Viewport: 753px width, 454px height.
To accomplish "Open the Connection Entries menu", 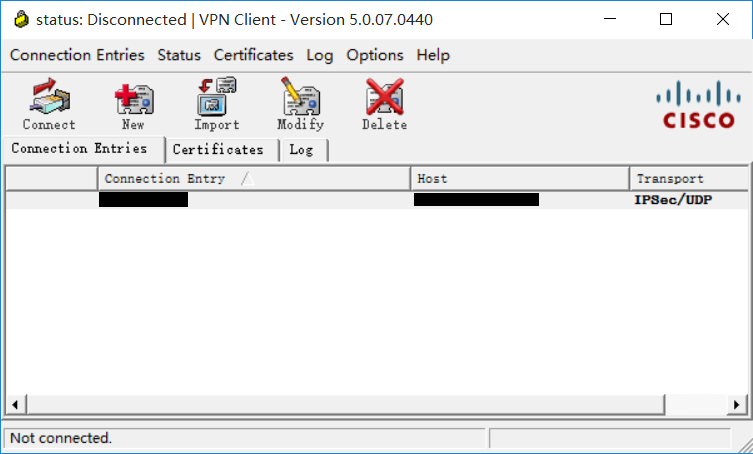I will pos(77,55).
